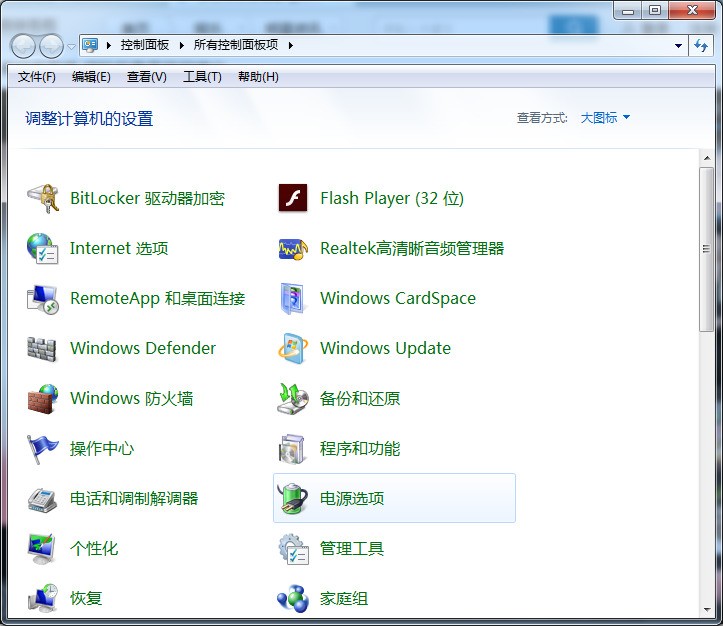Open the 备份和还原 backup icon

point(293,399)
